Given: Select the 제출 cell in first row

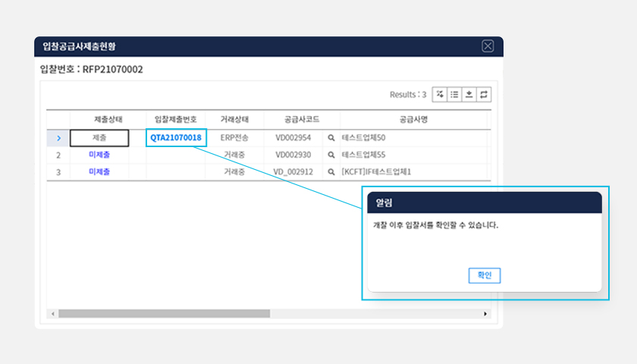Looking at the screenshot, I should click(99, 138).
